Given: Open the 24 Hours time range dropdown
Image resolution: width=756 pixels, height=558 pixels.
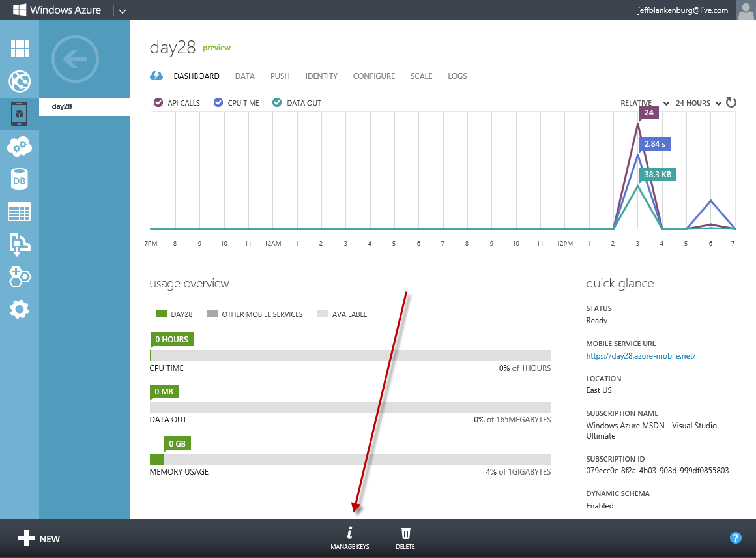Looking at the screenshot, I should point(698,103).
